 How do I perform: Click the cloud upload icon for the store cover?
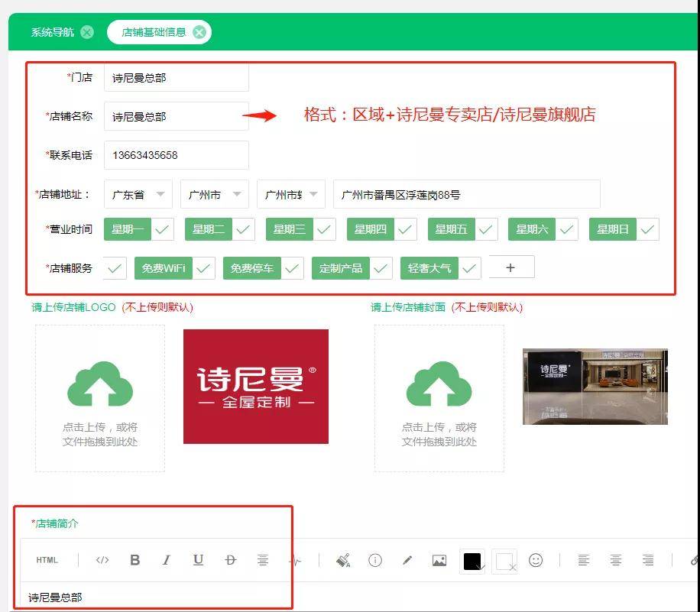pyautogui.click(x=439, y=384)
